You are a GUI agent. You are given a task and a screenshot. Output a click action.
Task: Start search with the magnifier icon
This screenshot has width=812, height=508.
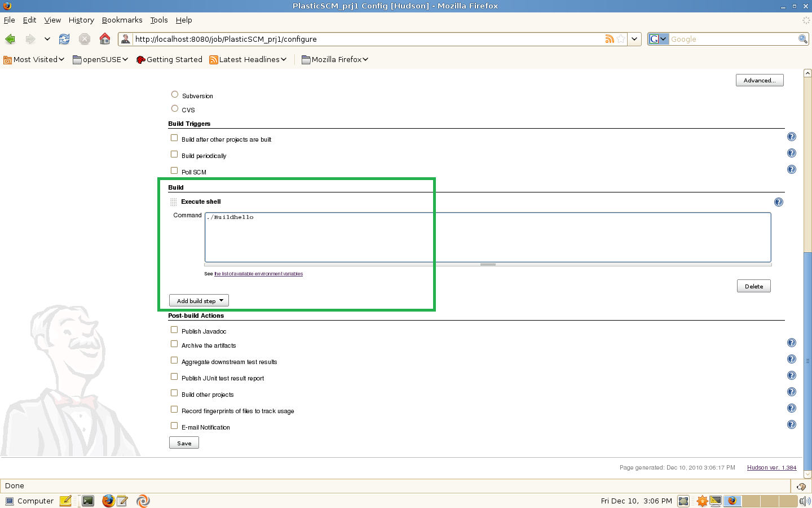coord(803,39)
